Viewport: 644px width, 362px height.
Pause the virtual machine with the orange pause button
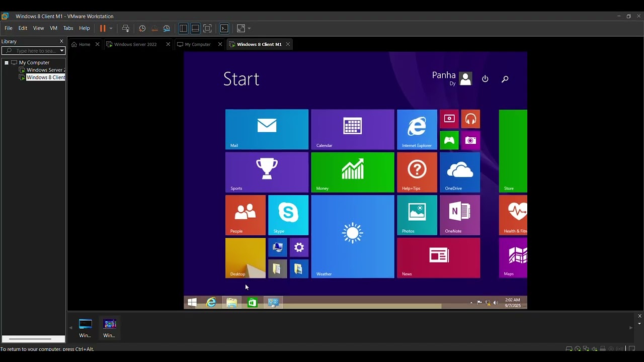point(103,28)
